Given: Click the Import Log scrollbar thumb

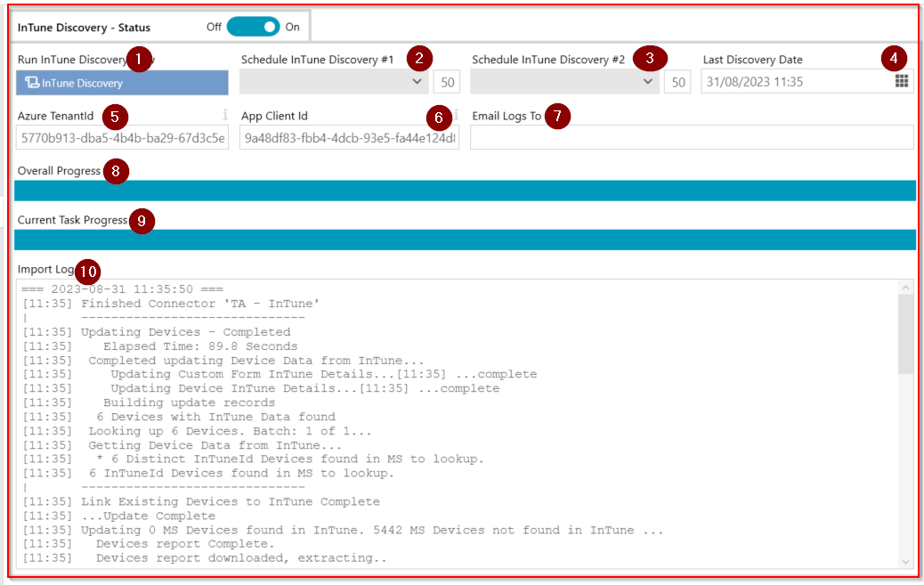Looking at the screenshot, I should click(905, 335).
